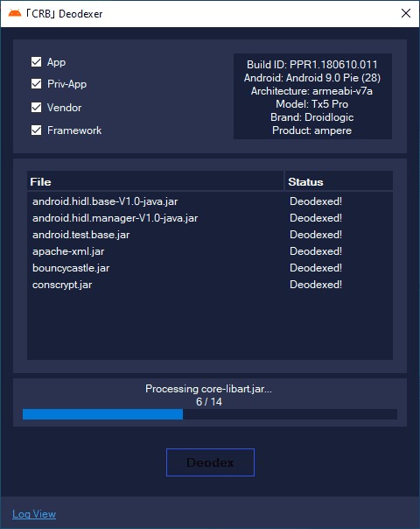
Task: Untick the Framework checkbox
Action: pyautogui.click(x=37, y=130)
